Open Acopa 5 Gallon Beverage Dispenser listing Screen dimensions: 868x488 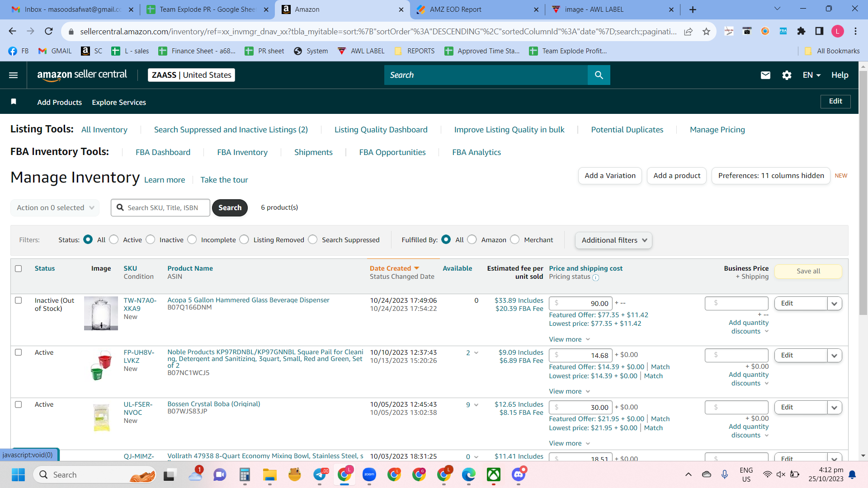pyautogui.click(x=248, y=300)
